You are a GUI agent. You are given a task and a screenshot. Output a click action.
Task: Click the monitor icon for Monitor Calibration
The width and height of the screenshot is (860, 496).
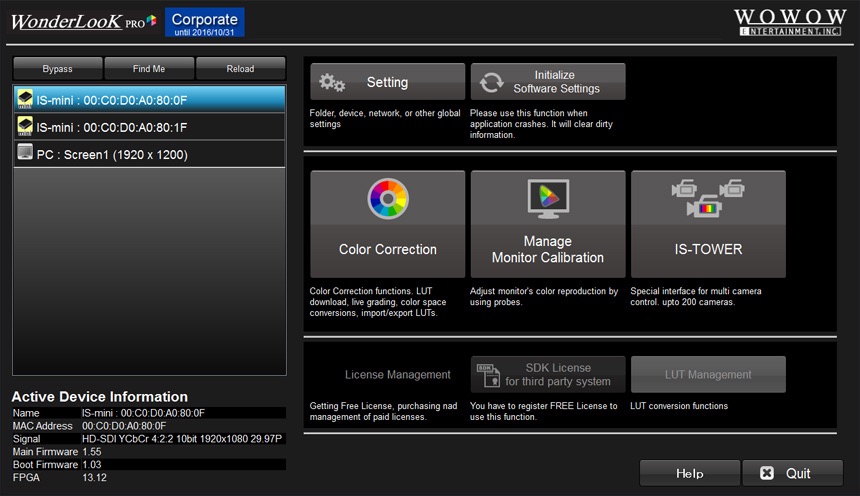[548, 199]
